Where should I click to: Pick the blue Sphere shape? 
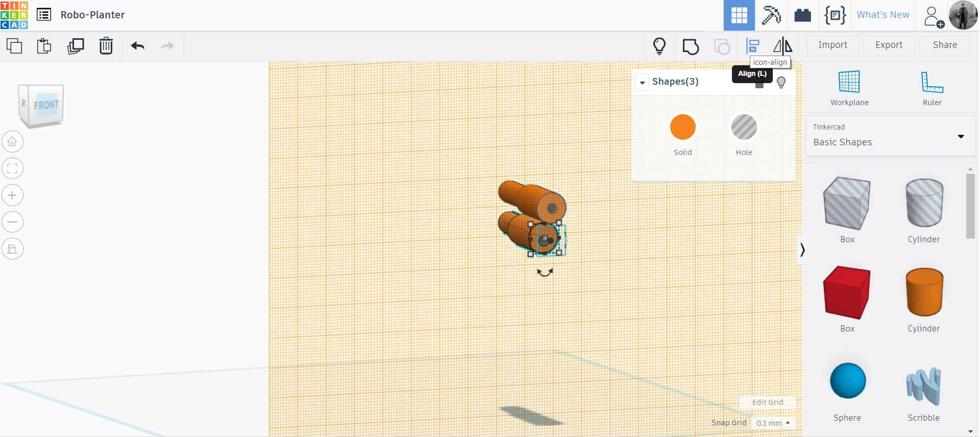pos(848,381)
